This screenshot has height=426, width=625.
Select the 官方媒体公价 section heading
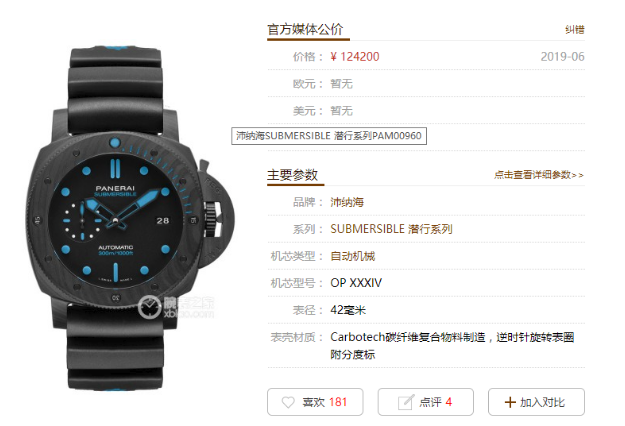(x=305, y=29)
